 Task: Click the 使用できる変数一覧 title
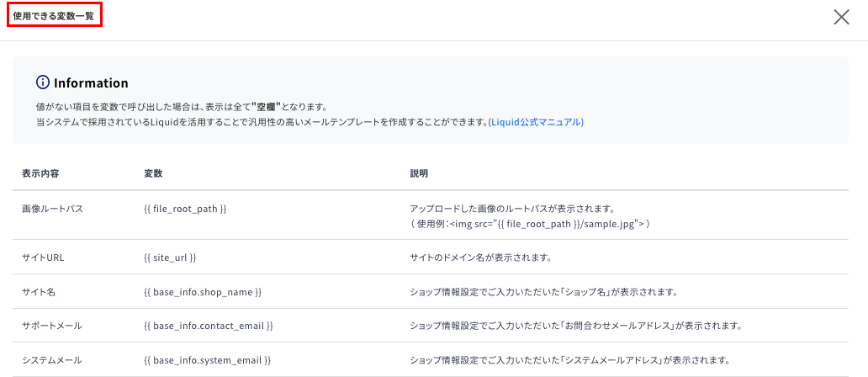point(54,17)
